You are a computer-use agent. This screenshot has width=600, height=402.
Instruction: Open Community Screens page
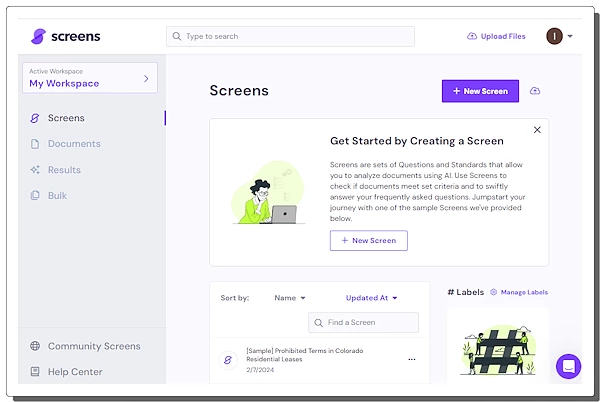point(94,346)
